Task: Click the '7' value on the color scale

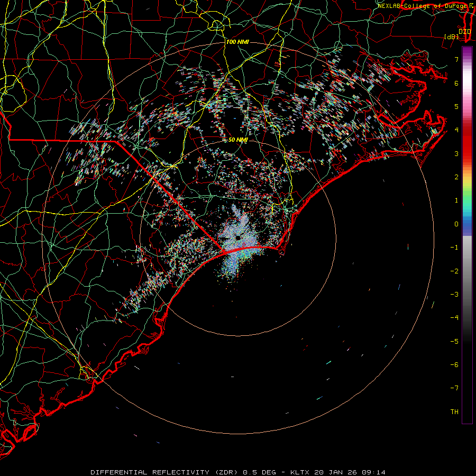Action: pyautogui.click(x=456, y=59)
